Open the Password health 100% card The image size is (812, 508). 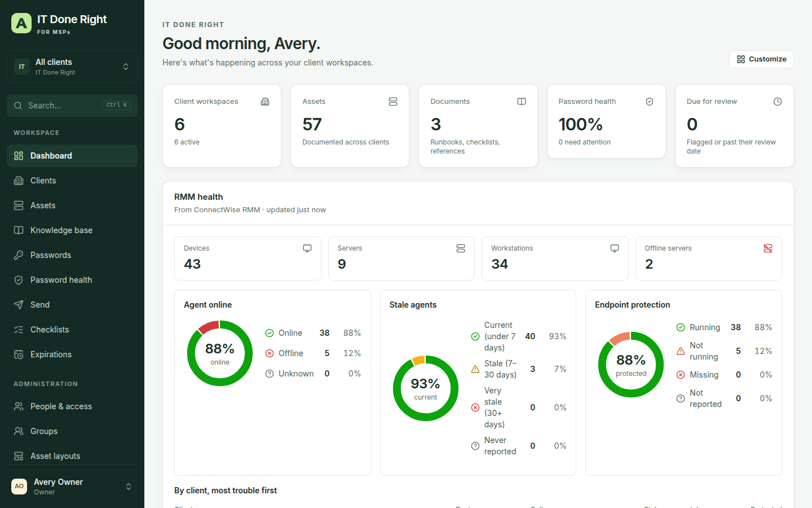[x=606, y=121]
